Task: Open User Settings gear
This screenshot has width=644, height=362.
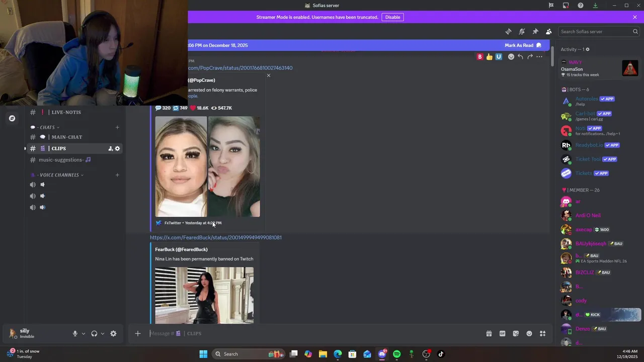Action: (113, 333)
